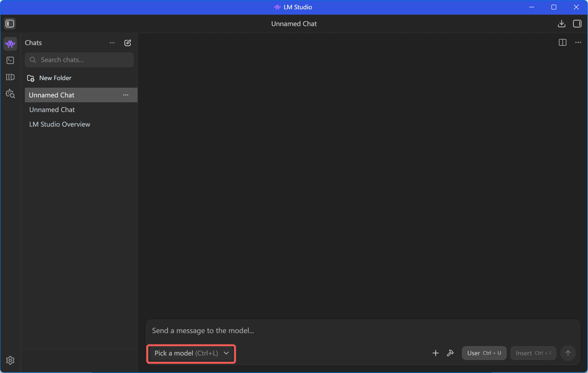The height and width of the screenshot is (373, 588).
Task: Toggle split view in chat area
Action: click(562, 42)
